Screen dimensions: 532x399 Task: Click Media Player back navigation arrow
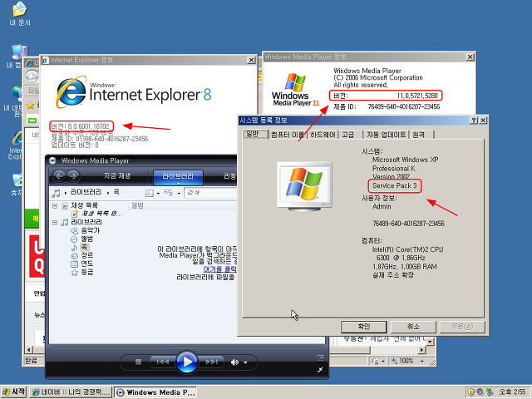pos(59,175)
